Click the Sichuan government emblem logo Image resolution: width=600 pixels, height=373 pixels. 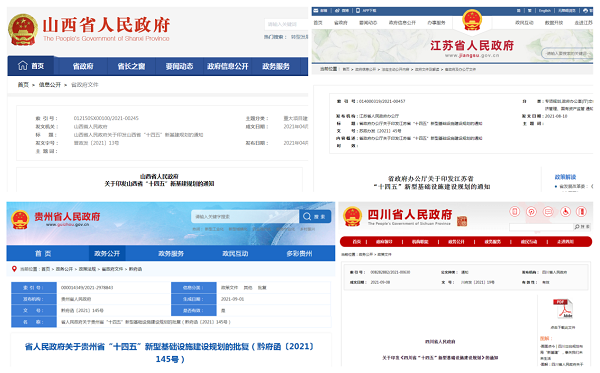point(352,217)
